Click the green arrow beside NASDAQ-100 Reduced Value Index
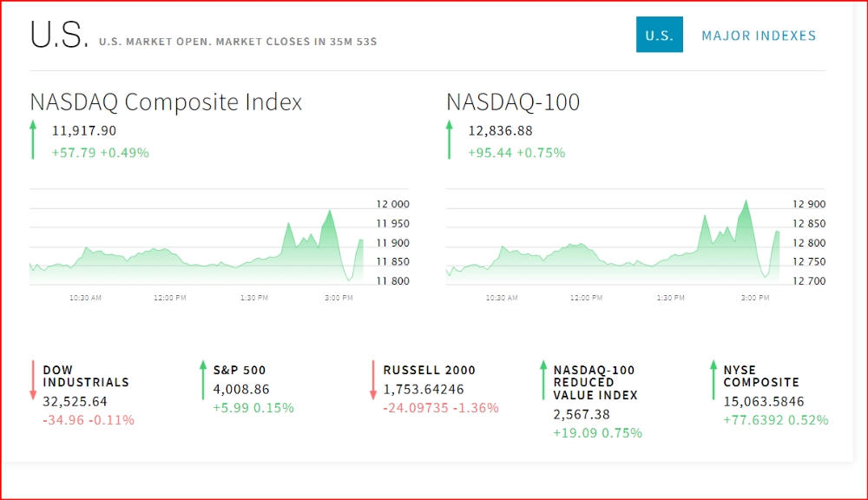Screen dimensions: 868x500 (543, 380)
